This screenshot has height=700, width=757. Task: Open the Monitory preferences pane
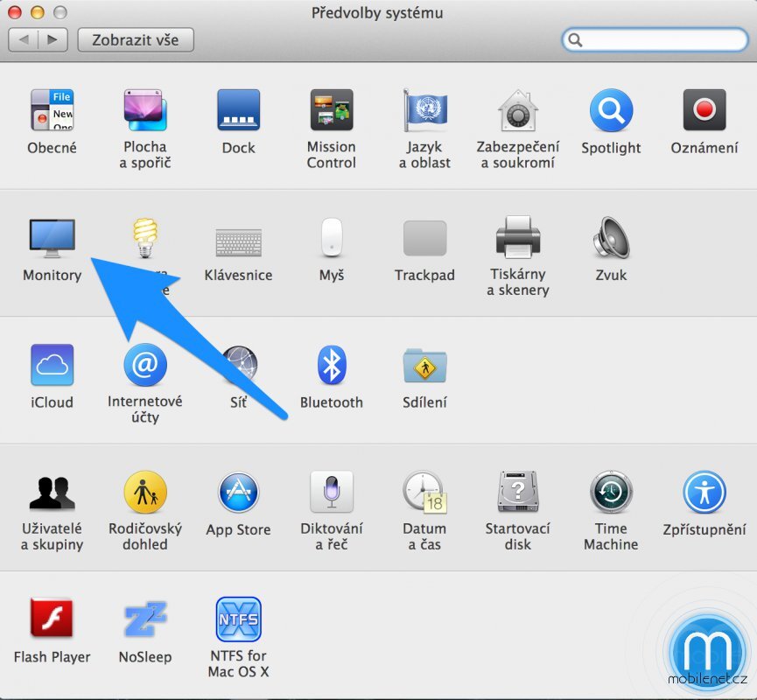tap(52, 238)
